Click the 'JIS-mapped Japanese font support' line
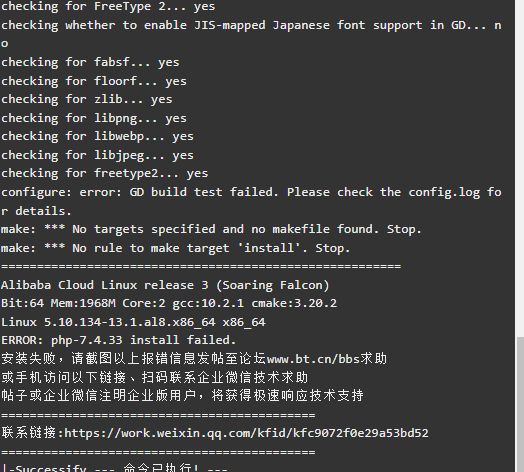The width and height of the screenshot is (524, 472). 251,34
